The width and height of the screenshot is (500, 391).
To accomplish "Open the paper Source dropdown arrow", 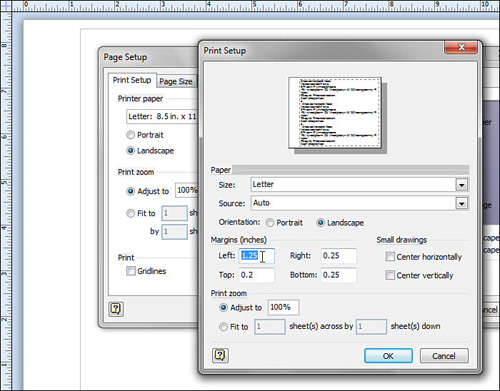I will click(x=462, y=203).
